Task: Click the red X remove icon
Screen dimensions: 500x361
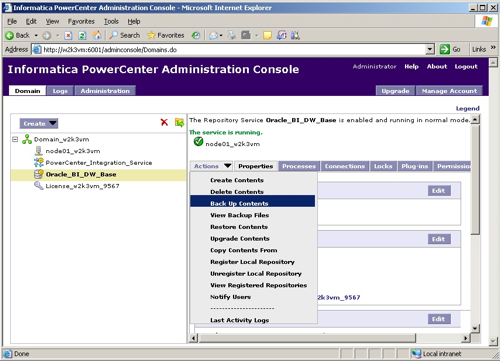Action: tap(164, 122)
